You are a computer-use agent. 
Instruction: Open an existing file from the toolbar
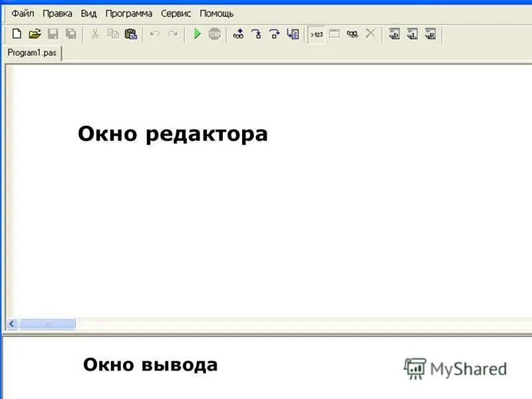tap(35, 34)
